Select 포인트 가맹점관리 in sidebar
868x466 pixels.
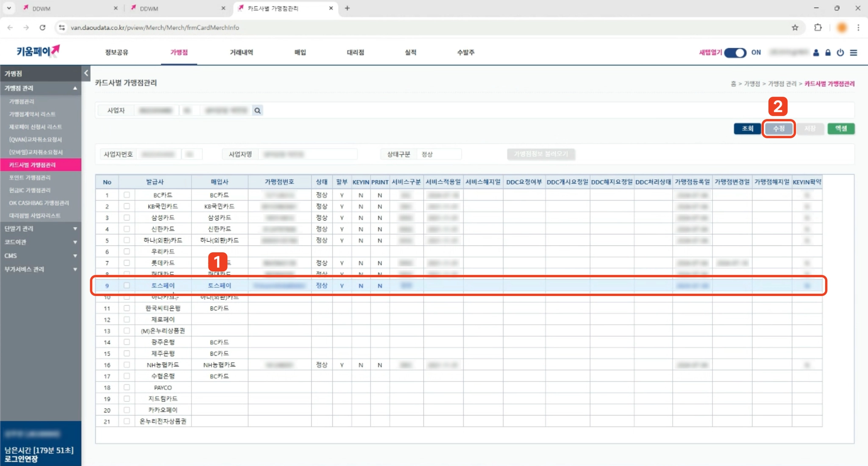click(x=30, y=177)
